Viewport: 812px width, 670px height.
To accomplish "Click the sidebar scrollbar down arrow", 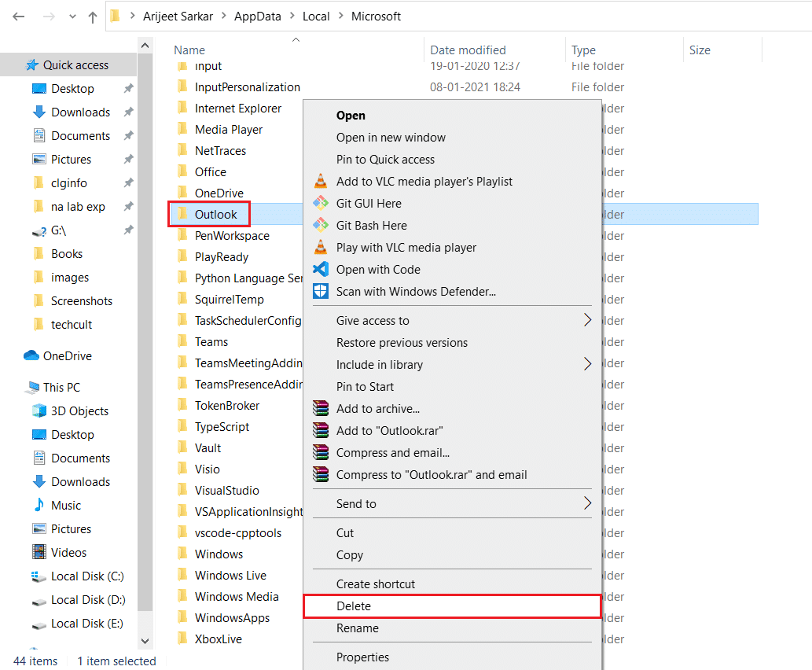I will point(145,641).
